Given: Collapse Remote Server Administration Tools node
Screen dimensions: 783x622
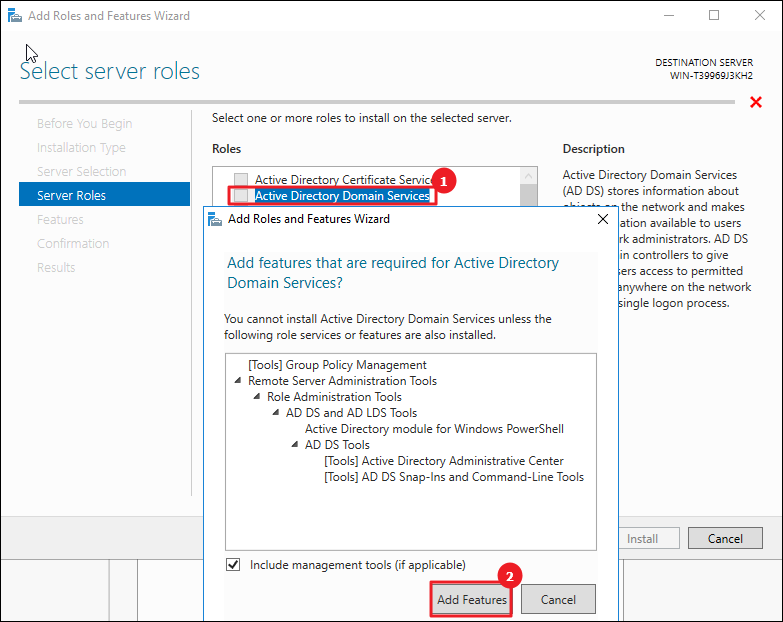Looking at the screenshot, I should pos(238,380).
